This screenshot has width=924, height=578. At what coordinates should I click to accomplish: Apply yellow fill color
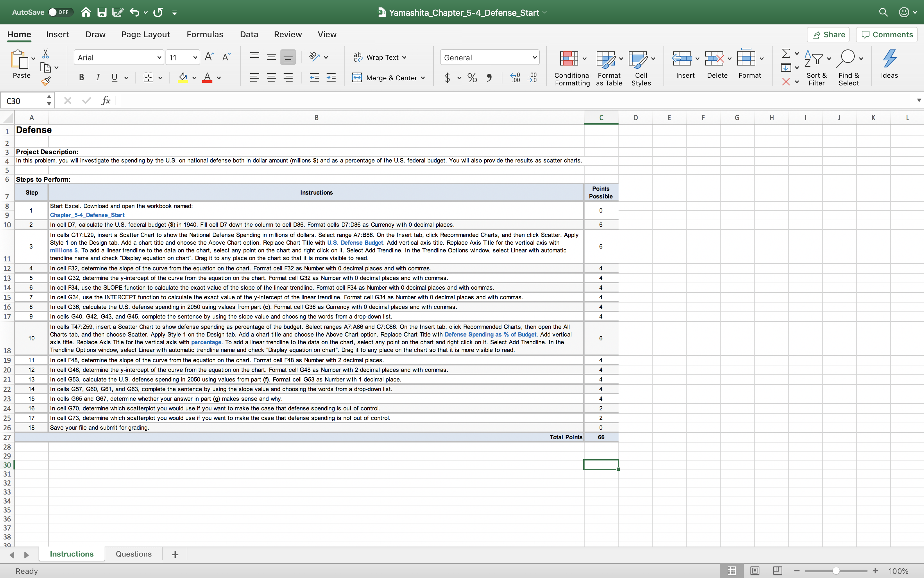coord(183,78)
